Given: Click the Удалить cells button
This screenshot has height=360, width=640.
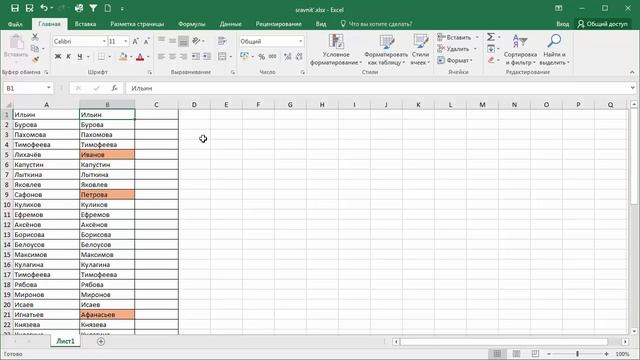Looking at the screenshot, I should tap(456, 49).
